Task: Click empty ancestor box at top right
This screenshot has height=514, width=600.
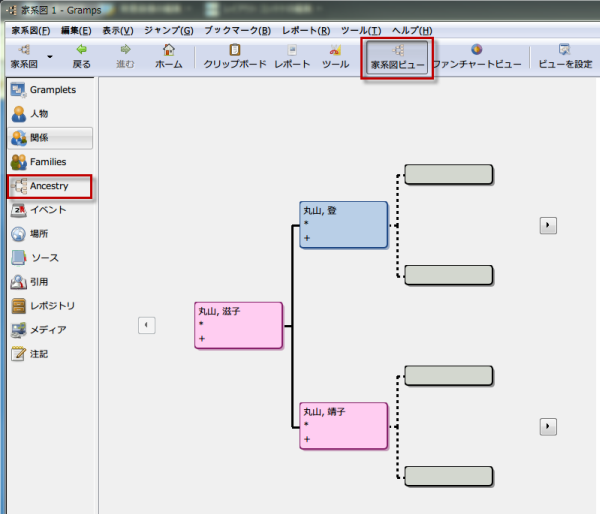Action: click(x=448, y=175)
